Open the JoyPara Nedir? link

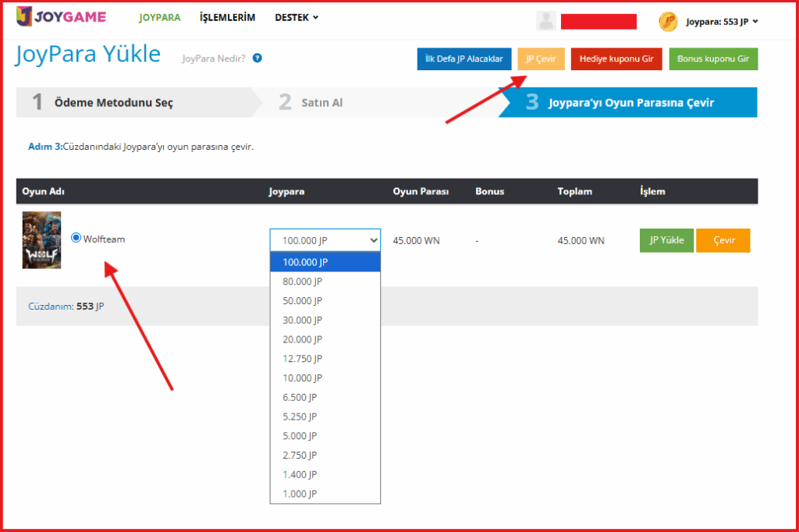tap(214, 59)
